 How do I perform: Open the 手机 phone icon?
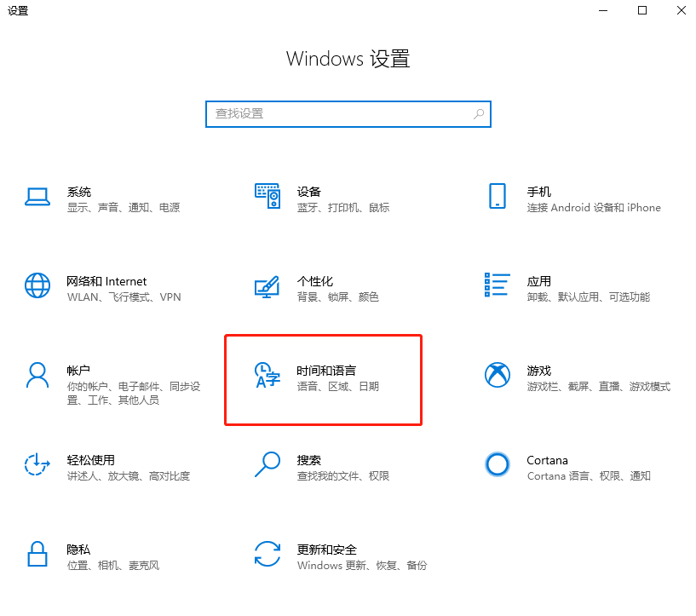pos(498,196)
